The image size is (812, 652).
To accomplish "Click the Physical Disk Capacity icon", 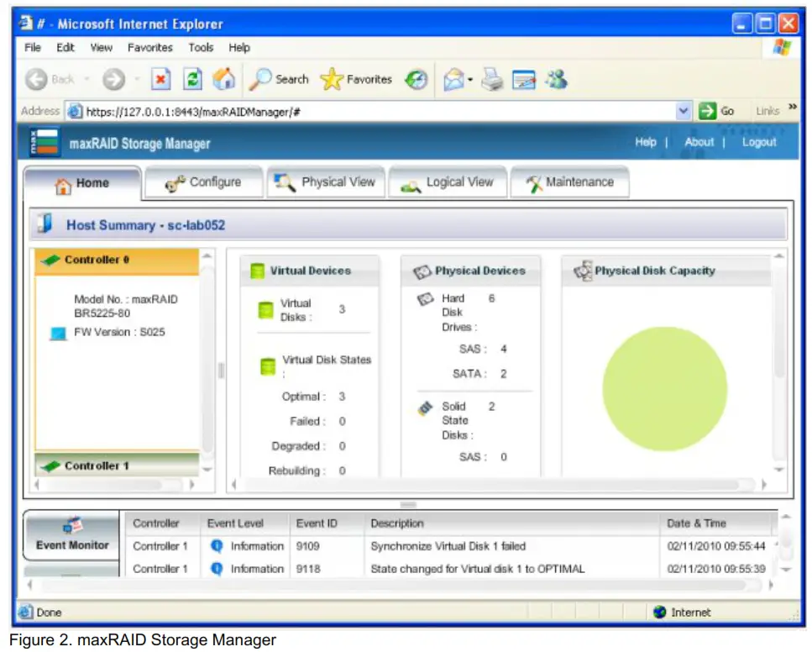I will 583,271.
